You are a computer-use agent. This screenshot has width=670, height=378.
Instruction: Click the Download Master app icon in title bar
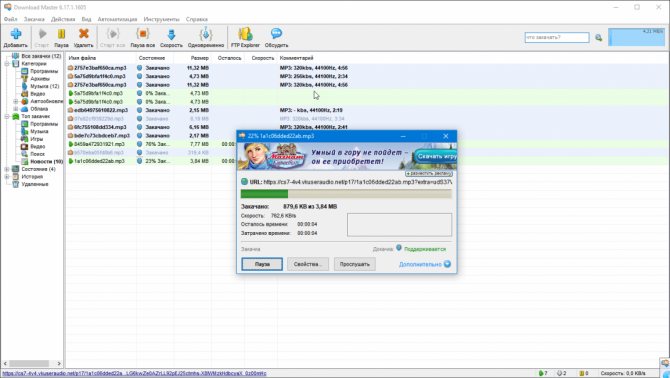tap(7, 7)
